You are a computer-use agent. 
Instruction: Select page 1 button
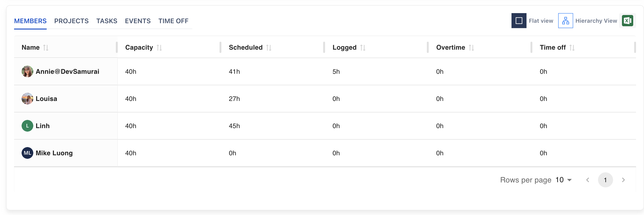[605, 180]
